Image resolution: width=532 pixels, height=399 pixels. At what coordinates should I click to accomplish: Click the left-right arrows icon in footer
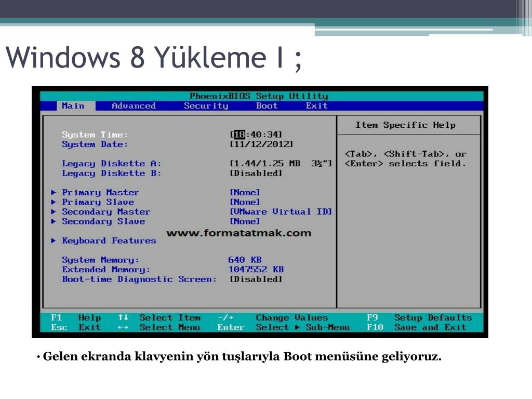coord(123,327)
